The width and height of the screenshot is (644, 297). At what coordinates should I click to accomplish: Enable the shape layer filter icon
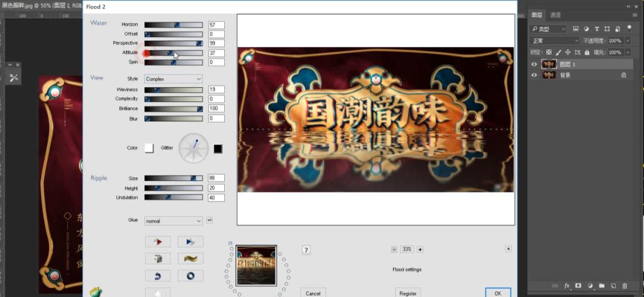coord(606,29)
